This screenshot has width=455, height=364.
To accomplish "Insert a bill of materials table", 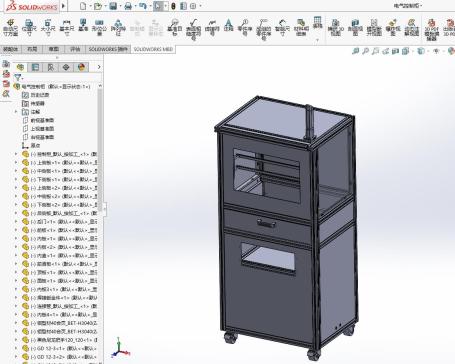I will [x=301, y=28].
